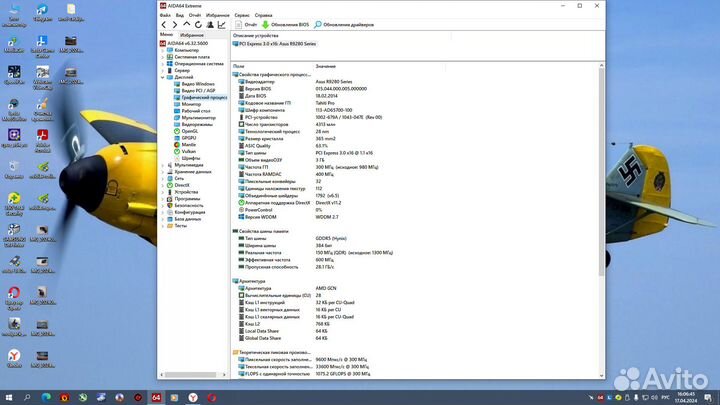Viewport: 720px width, 405px height.
Task: Open the Вид menu
Action: (180, 15)
